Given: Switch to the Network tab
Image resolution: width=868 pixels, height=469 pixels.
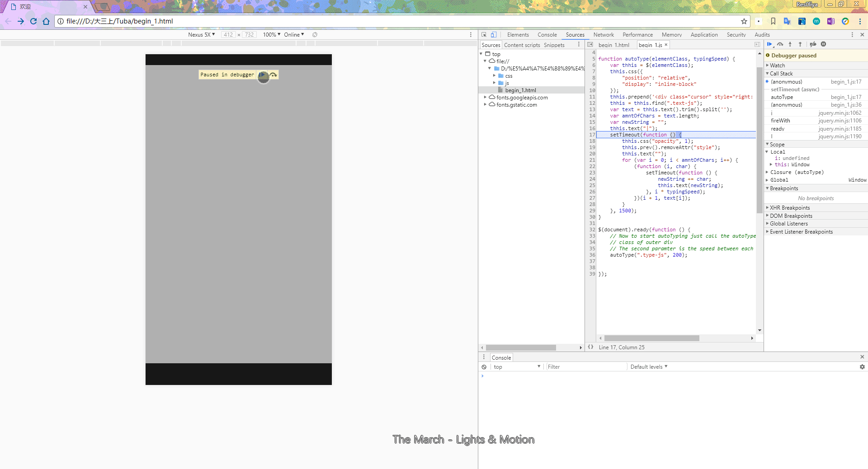Looking at the screenshot, I should 604,35.
